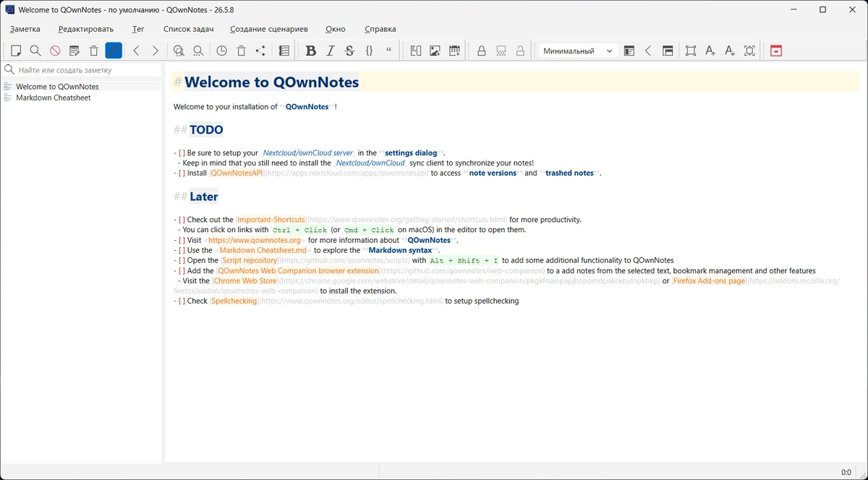The image size is (868, 480).
Task: Apply strikethrough formatting
Action: pyautogui.click(x=350, y=51)
